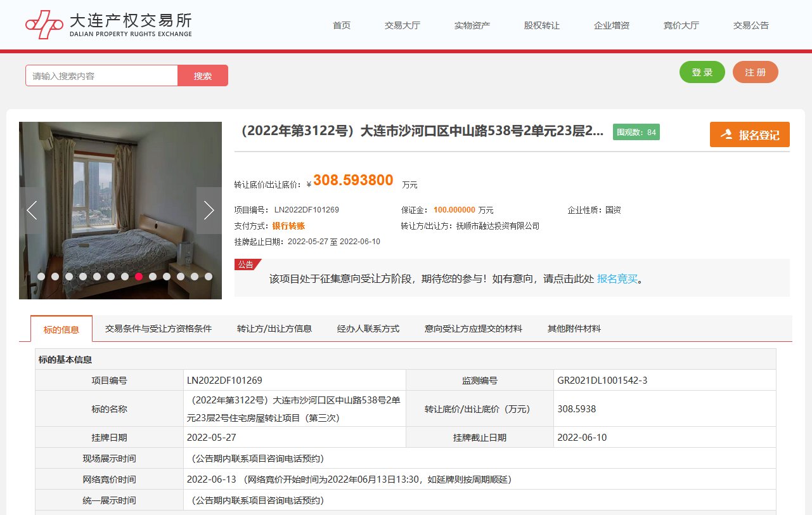Click the 统一展示时间 row label
The image size is (812, 515).
coord(109,500)
